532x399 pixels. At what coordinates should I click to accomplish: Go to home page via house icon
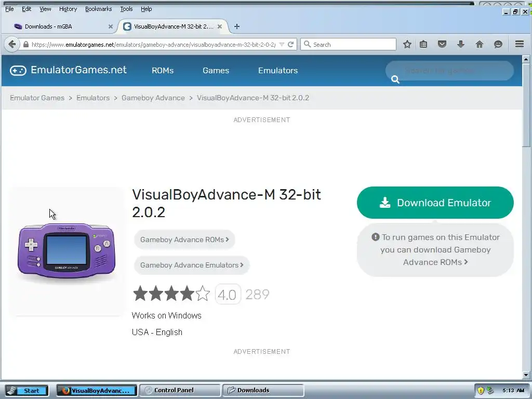[480, 44]
